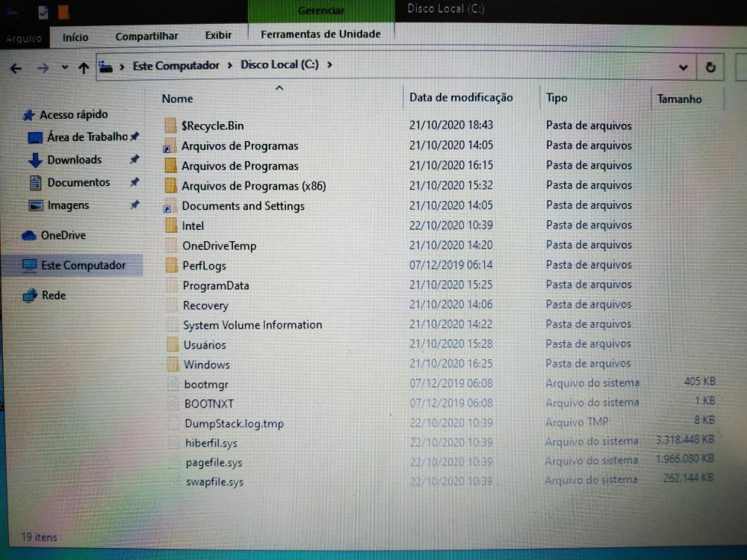Viewport: 747px width, 560px height.
Task: Click the new folder quick access icon
Action: click(x=63, y=12)
